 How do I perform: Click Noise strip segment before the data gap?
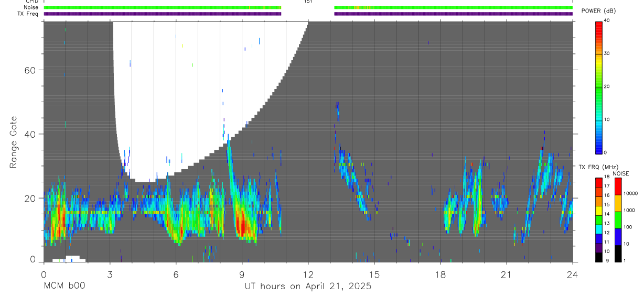[x=163, y=7]
